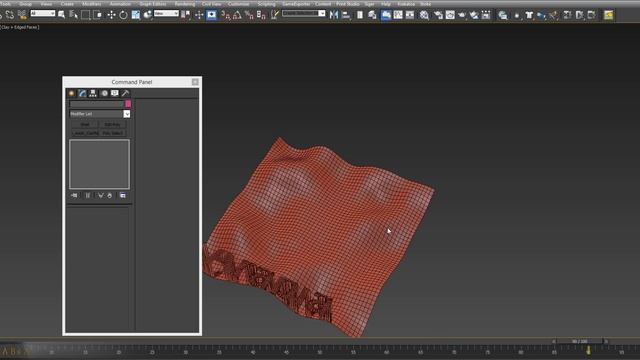
Task: Close the floating Command Panel
Action: [195, 82]
